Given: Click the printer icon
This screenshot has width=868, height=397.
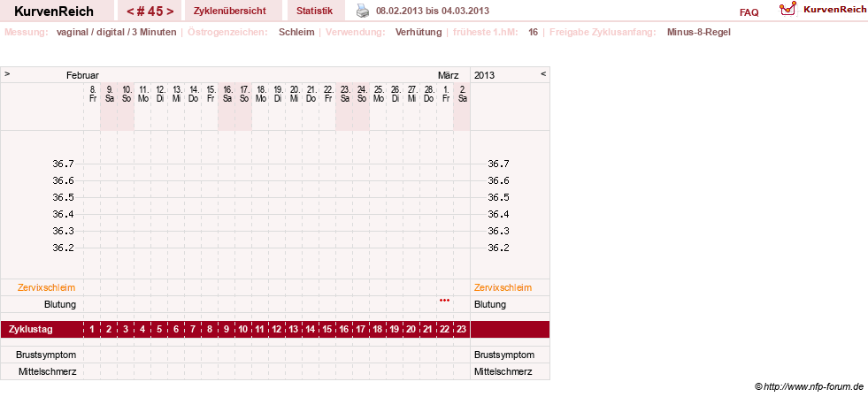Looking at the screenshot, I should tap(362, 11).
